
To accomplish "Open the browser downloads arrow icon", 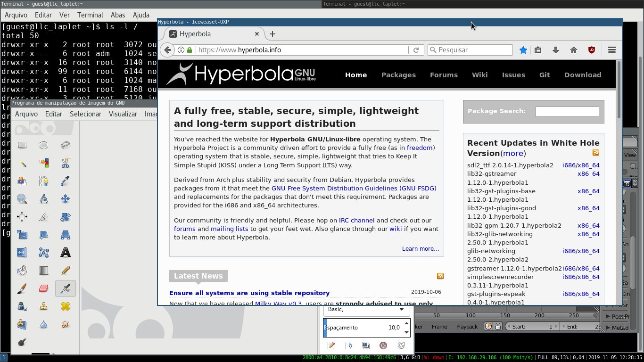I will point(556,50).
